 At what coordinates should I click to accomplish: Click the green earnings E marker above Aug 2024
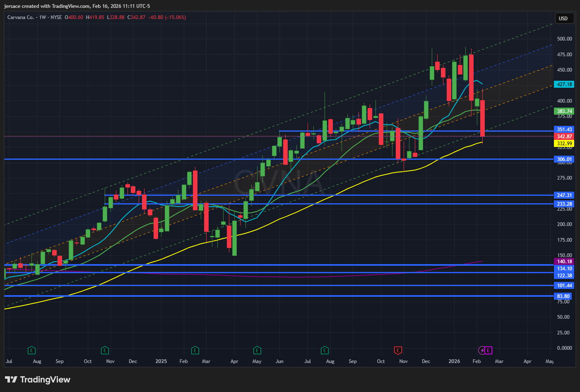31,351
